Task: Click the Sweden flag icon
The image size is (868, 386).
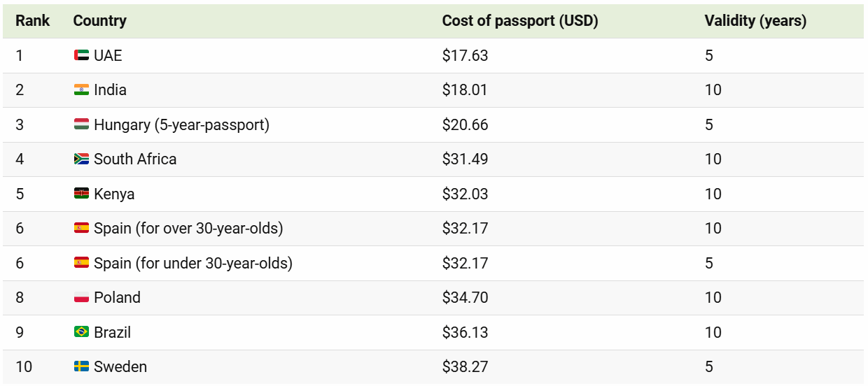Action: pos(81,367)
